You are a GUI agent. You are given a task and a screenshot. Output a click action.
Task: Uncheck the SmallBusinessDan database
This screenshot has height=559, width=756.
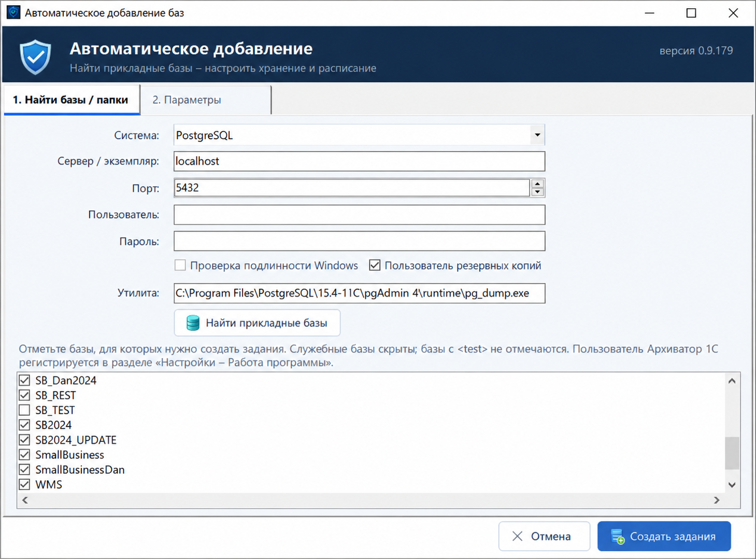(24, 470)
